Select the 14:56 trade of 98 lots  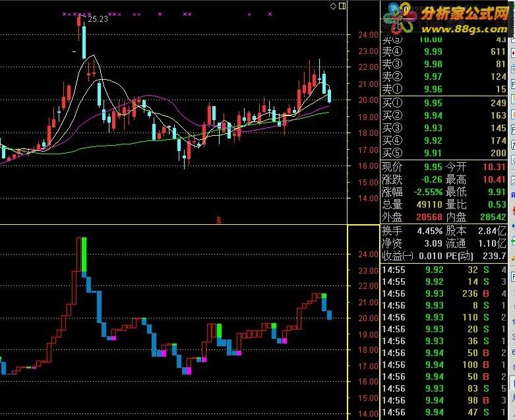click(444, 400)
